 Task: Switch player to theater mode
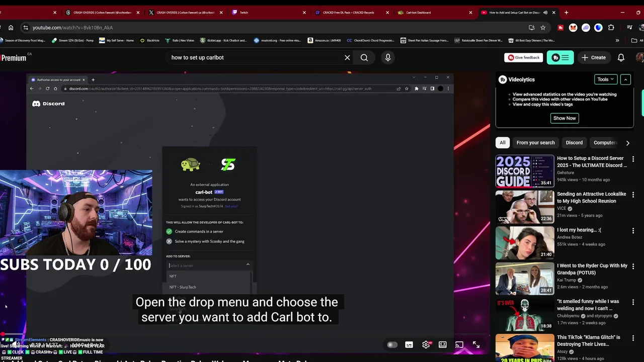[443, 345]
